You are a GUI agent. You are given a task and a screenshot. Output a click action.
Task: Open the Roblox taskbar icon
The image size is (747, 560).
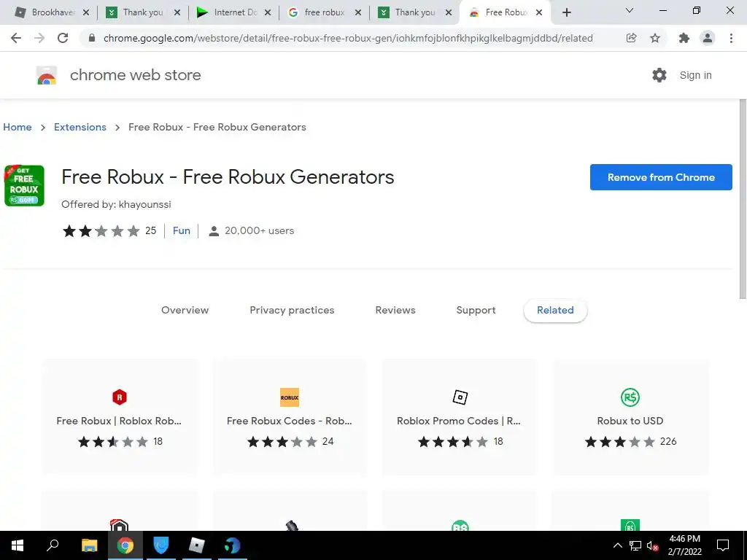click(x=197, y=545)
